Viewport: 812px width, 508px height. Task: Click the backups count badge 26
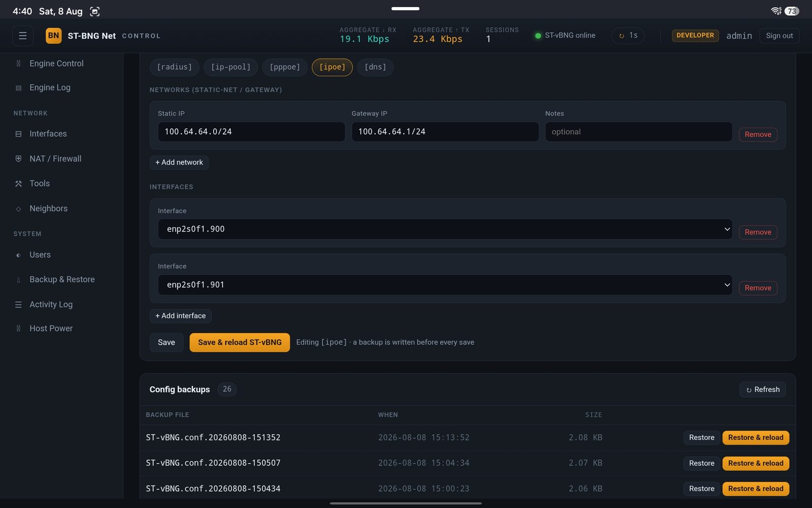pos(227,389)
